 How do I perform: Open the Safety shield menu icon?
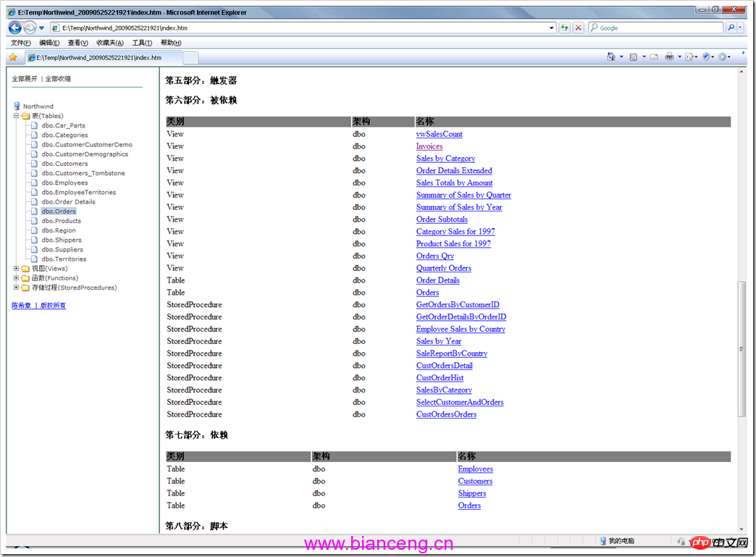coord(707,57)
